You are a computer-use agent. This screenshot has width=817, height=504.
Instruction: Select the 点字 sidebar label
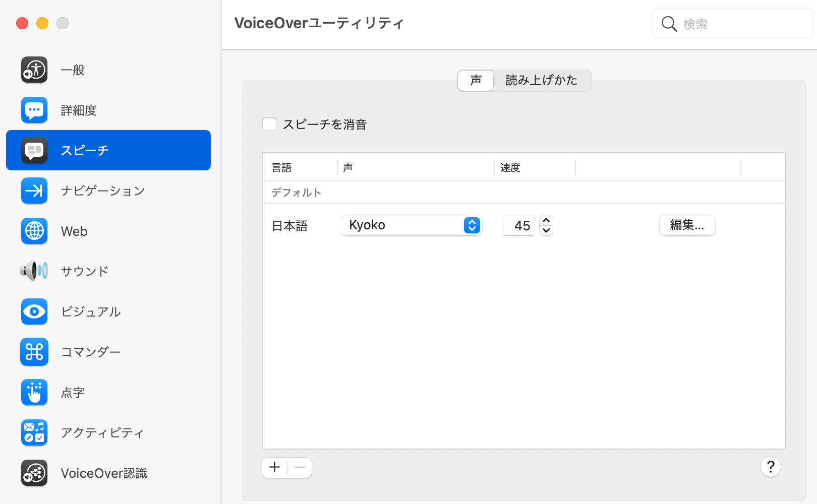coord(73,393)
